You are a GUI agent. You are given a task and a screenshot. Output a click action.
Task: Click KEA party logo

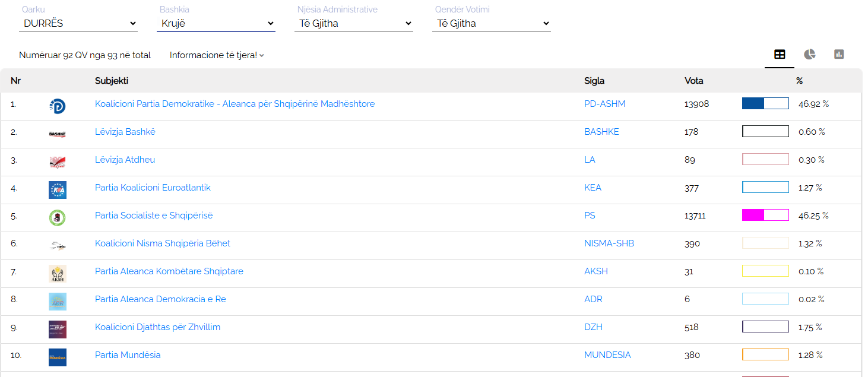(x=58, y=190)
